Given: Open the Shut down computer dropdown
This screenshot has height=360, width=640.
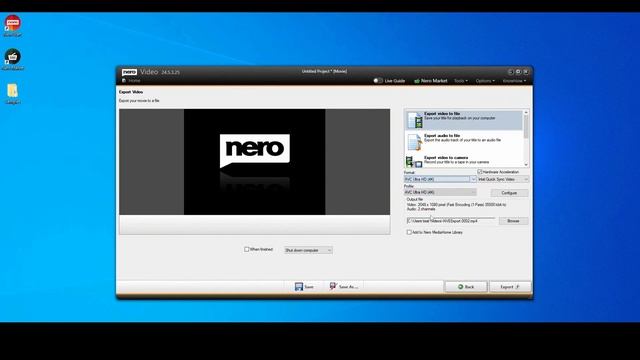Looking at the screenshot, I should (x=309, y=250).
